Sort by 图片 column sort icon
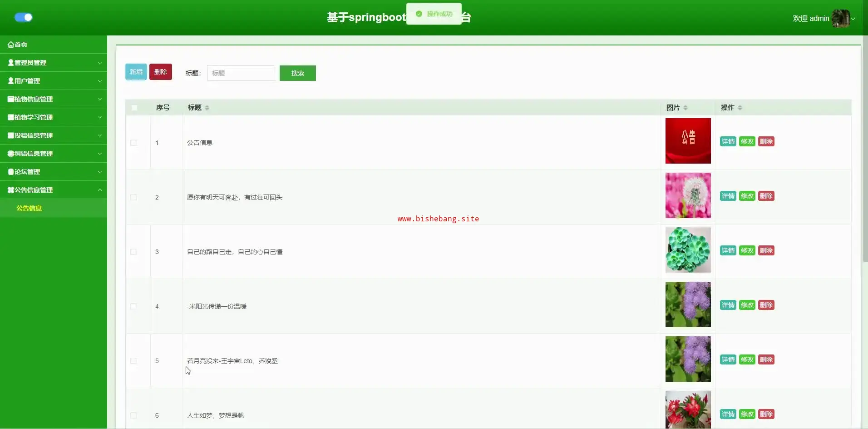868x429 pixels. pyautogui.click(x=686, y=108)
